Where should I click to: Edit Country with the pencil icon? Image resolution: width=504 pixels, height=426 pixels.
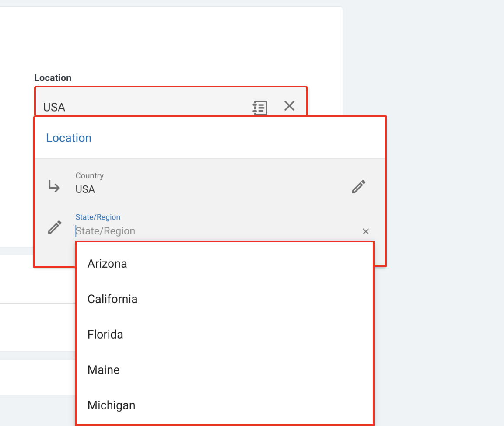pos(359,187)
